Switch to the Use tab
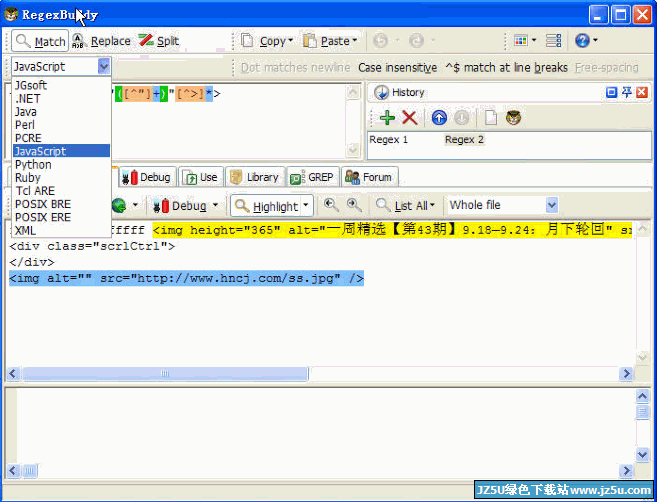This screenshot has height=502, width=657. tap(202, 177)
